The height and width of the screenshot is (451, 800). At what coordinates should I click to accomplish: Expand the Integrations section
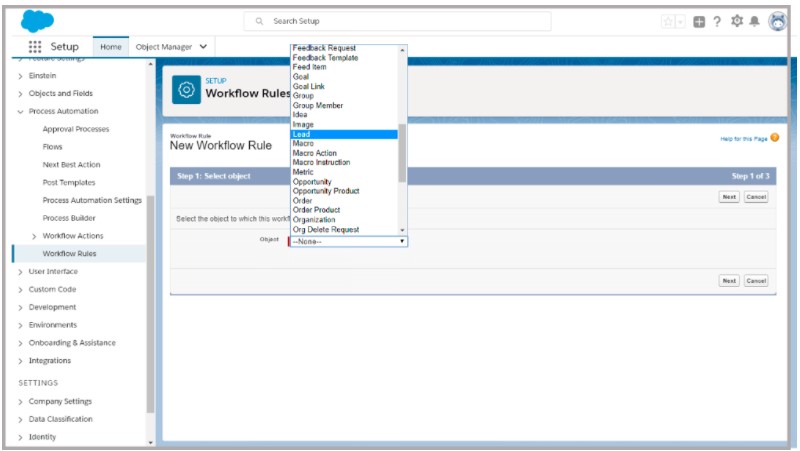tap(20, 361)
